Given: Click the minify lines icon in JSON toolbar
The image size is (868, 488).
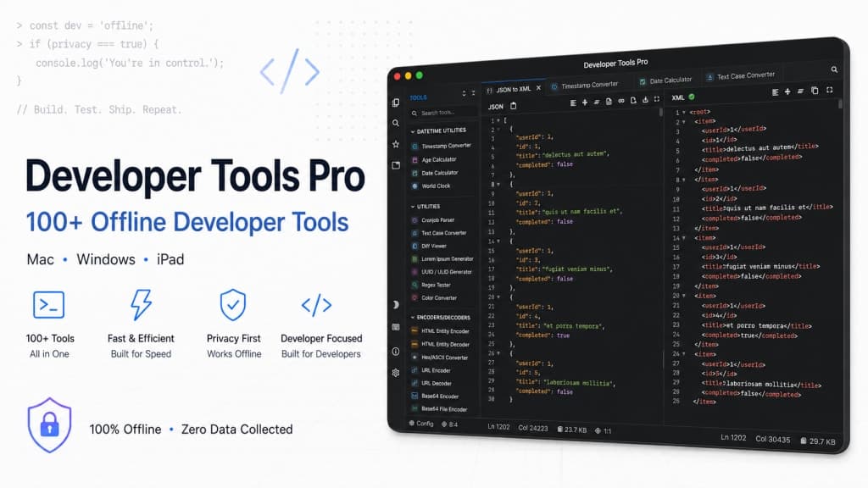Looking at the screenshot, I should click(596, 102).
